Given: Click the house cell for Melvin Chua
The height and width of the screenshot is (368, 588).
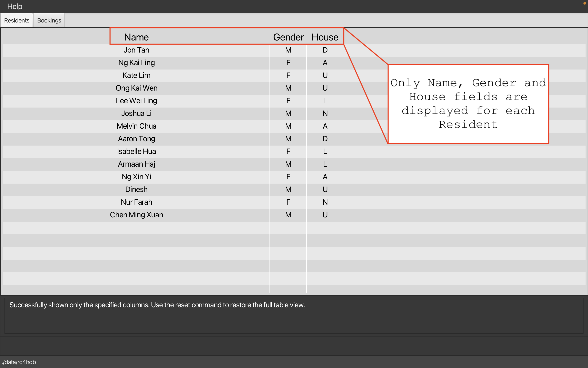Looking at the screenshot, I should pos(325,126).
